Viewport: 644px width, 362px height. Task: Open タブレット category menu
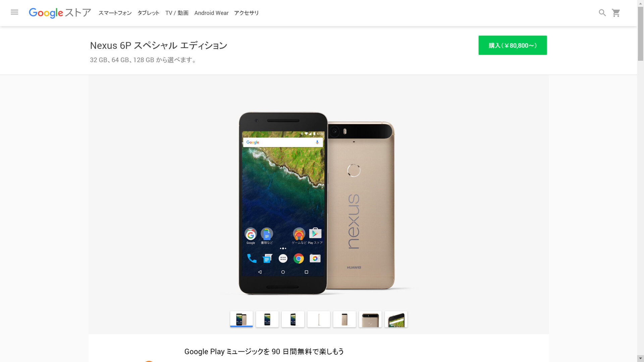[x=148, y=13]
